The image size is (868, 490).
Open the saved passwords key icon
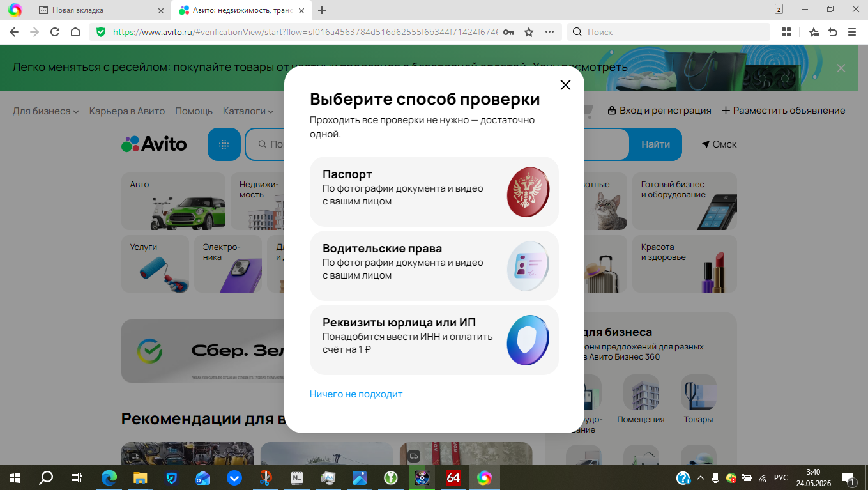point(508,32)
